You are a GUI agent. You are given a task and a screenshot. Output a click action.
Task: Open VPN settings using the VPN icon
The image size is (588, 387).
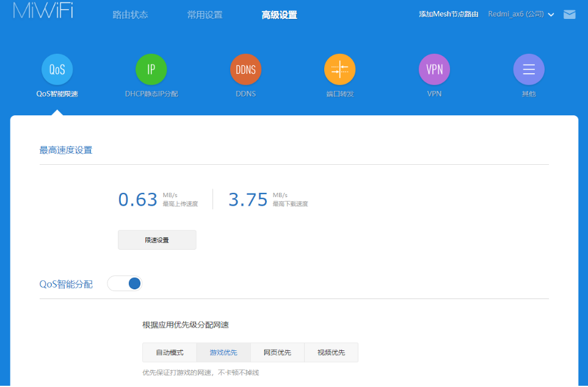click(434, 69)
